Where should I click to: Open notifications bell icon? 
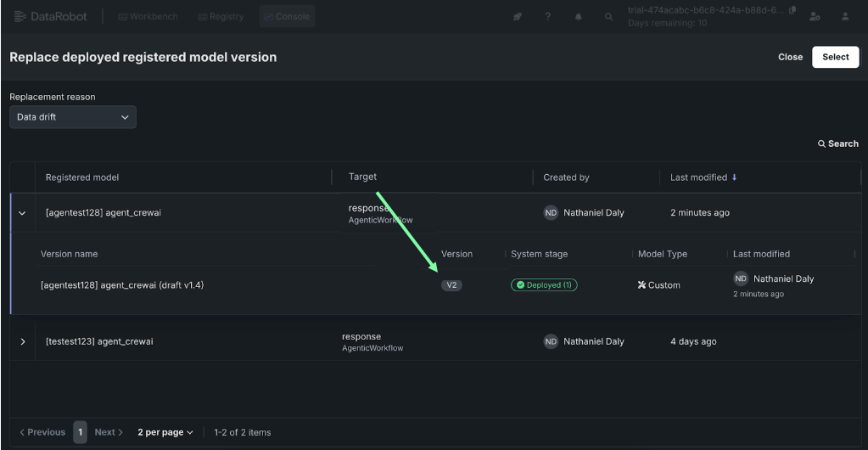579,16
